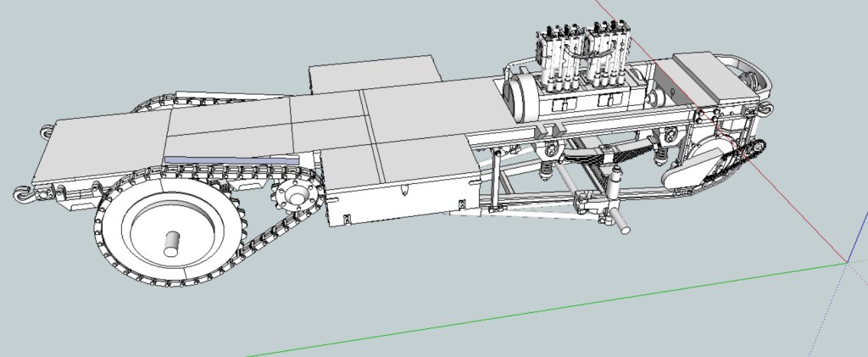Click the raised platform box behind the deck

375,74
